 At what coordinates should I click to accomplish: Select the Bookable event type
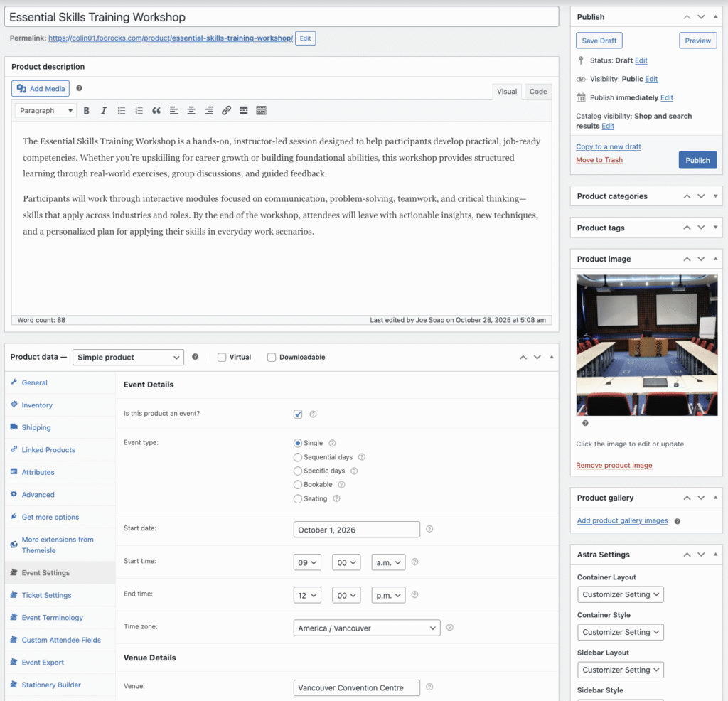pos(298,484)
